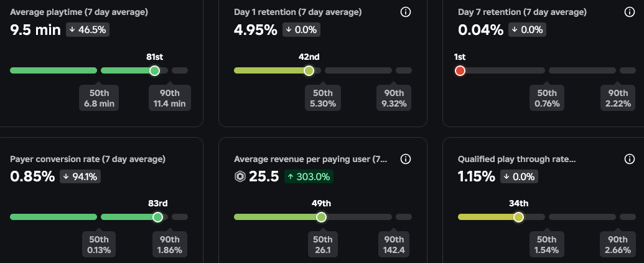Click info icon on Qualified play through rate
644x263 pixels.
click(630, 160)
